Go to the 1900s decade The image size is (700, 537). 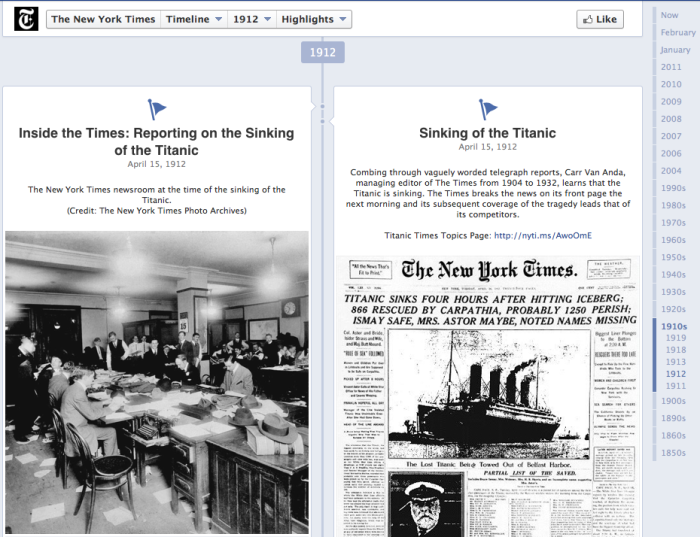[x=673, y=401]
